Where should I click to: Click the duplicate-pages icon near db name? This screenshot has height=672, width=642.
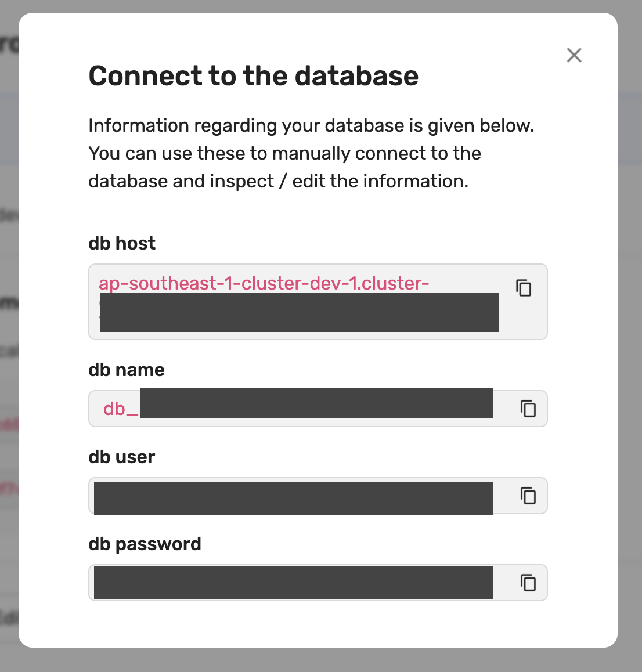528,409
